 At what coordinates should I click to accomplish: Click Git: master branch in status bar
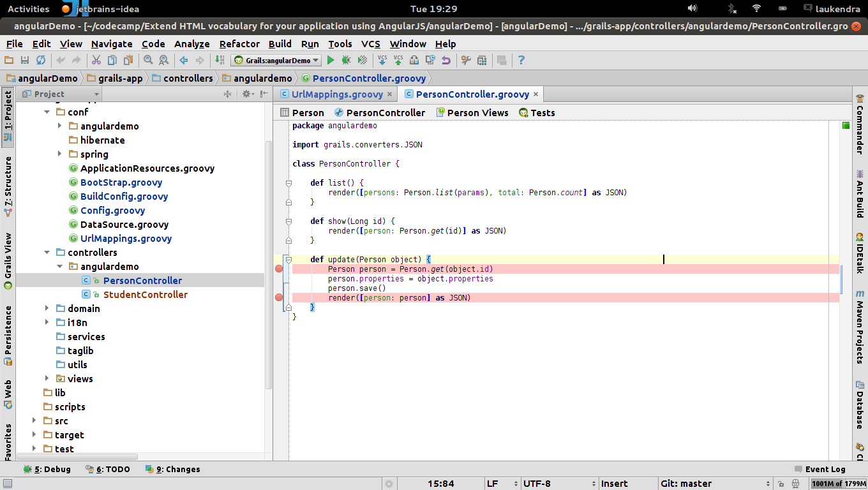pyautogui.click(x=686, y=484)
